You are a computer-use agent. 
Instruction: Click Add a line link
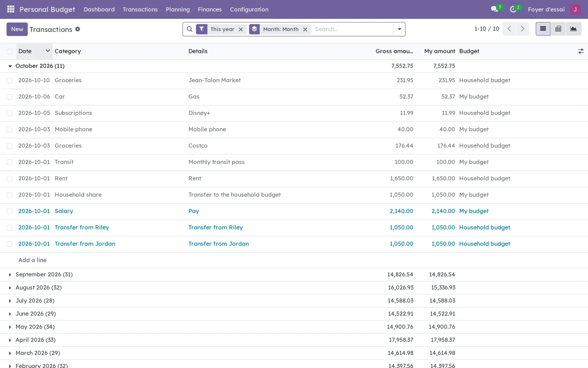point(32,260)
